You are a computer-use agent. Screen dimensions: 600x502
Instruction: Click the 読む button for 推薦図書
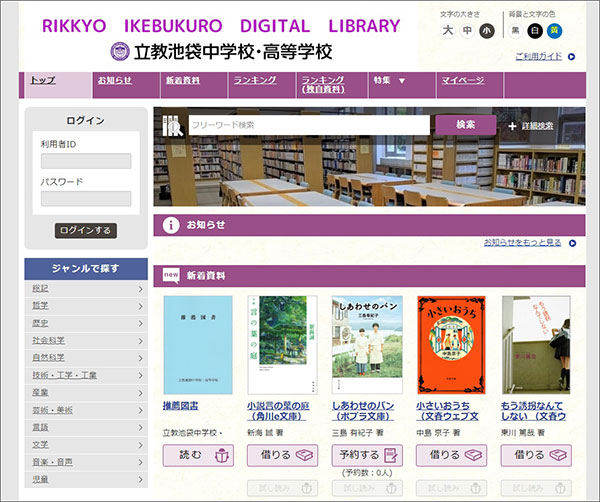[198, 455]
